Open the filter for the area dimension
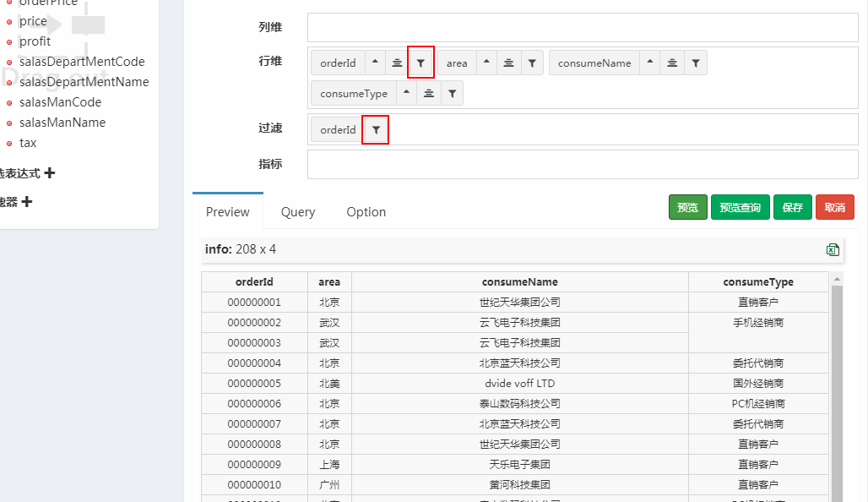868x502 pixels. click(532, 63)
